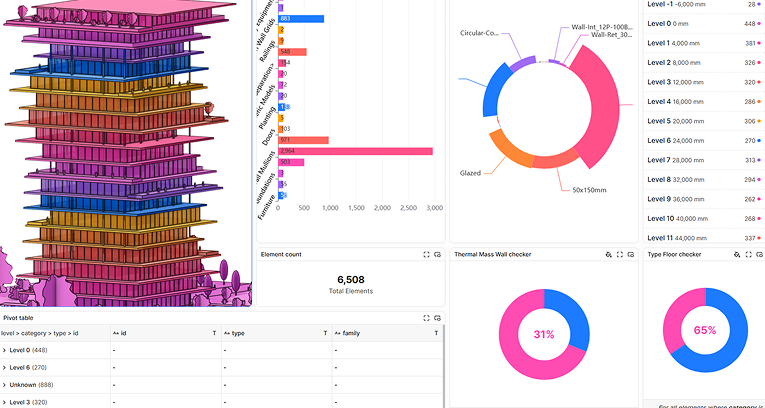Expand Element count widget to fullscreen

click(x=427, y=255)
